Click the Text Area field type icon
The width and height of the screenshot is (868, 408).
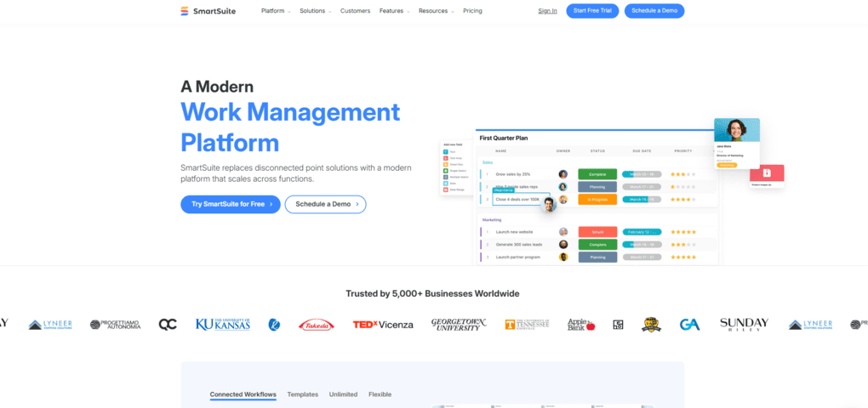click(x=446, y=158)
